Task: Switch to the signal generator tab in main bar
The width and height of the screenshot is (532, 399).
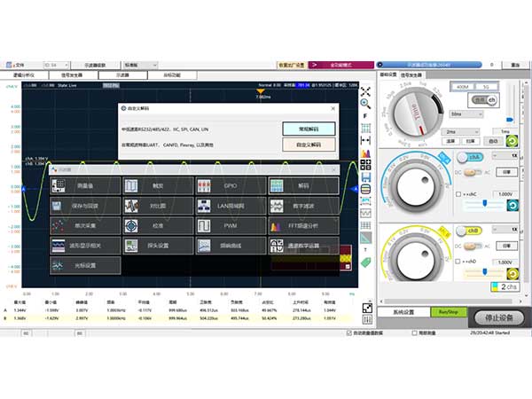Action: [73, 75]
